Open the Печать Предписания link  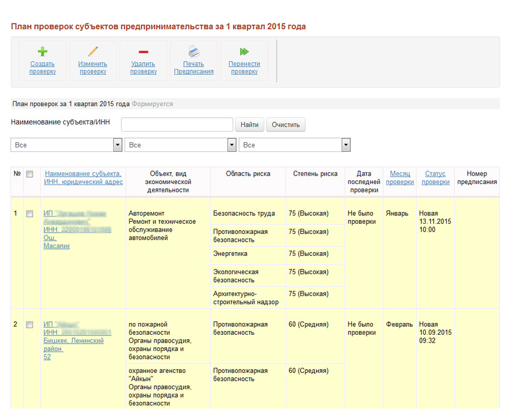(194, 68)
